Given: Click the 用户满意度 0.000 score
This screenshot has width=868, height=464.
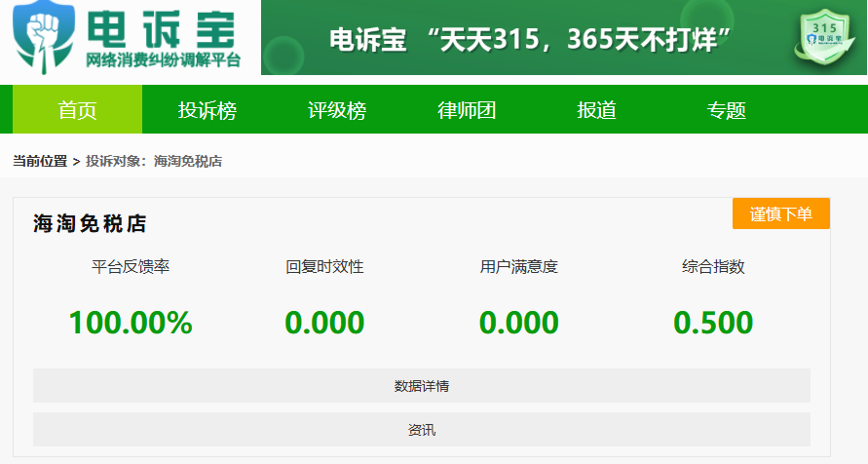Looking at the screenshot, I should click(x=518, y=323).
